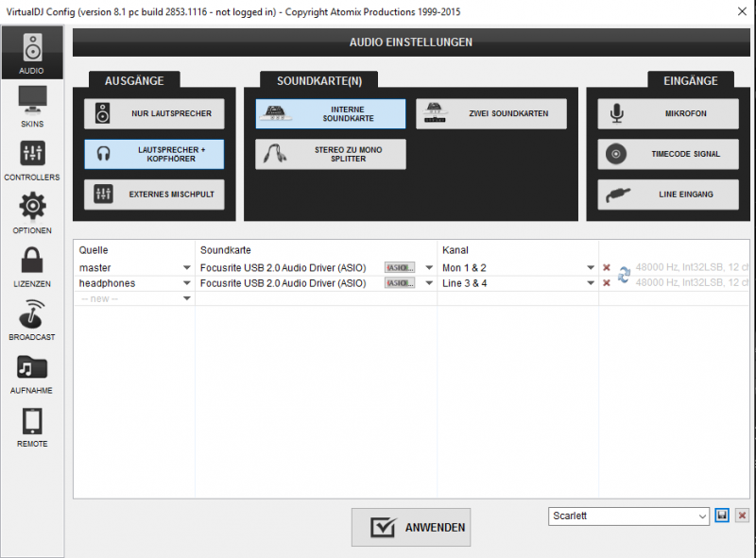Expand the new source dropdown
Screen dimensions: 756x558
pyautogui.click(x=186, y=298)
